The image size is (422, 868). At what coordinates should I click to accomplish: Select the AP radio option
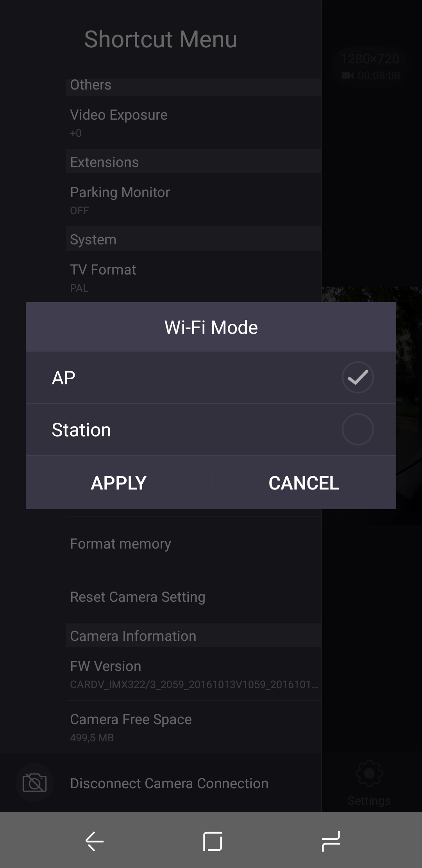pos(357,377)
